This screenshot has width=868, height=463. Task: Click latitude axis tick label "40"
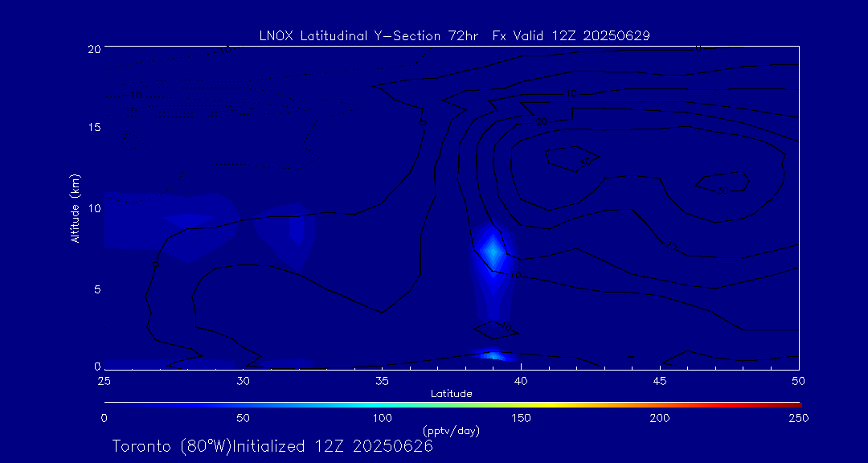(x=521, y=380)
